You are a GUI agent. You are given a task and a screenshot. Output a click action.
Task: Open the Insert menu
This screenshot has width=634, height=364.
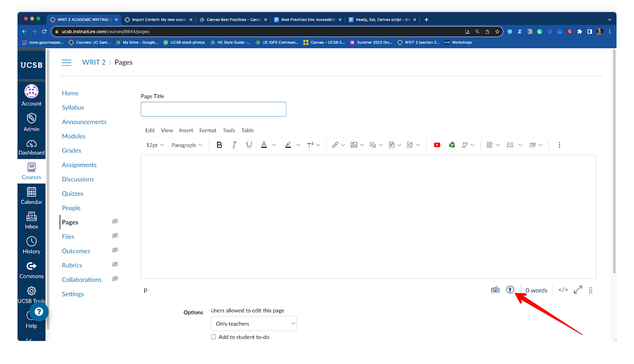click(x=186, y=130)
